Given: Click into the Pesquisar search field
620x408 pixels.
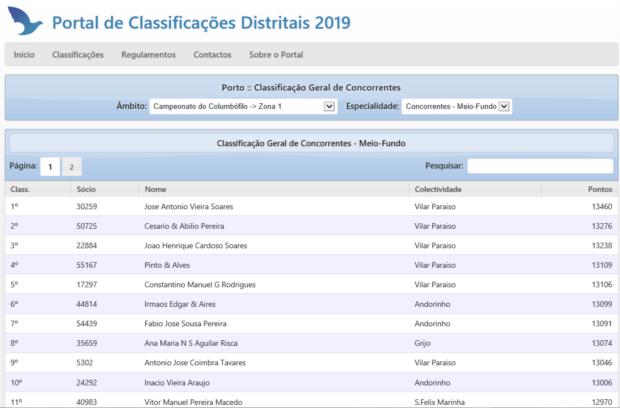Looking at the screenshot, I should 540,166.
